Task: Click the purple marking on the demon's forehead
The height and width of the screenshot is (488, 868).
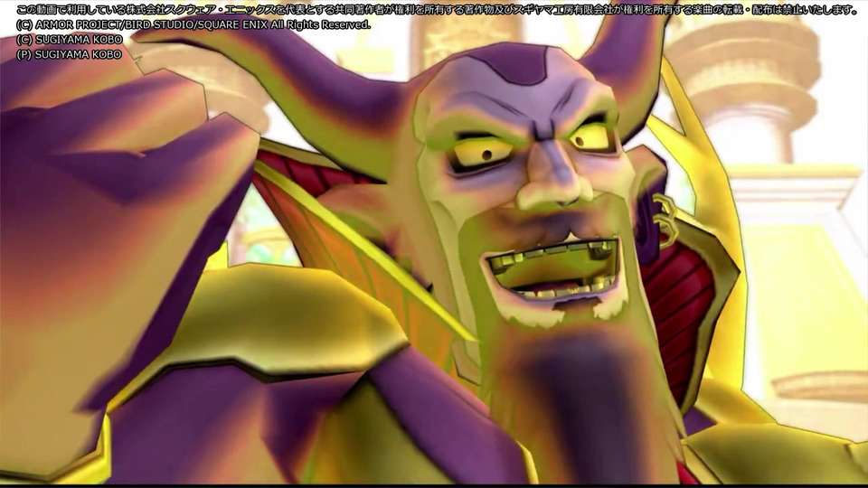Action: 517,63
